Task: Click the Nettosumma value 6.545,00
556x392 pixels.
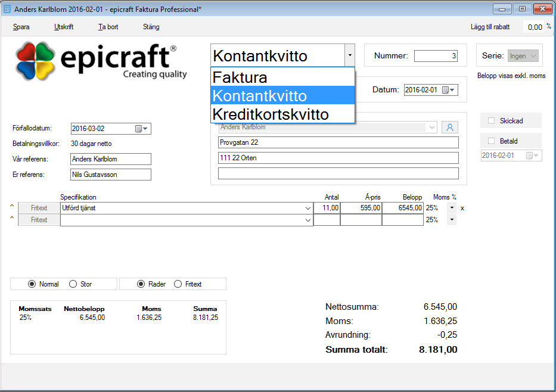Action: pyautogui.click(x=440, y=307)
